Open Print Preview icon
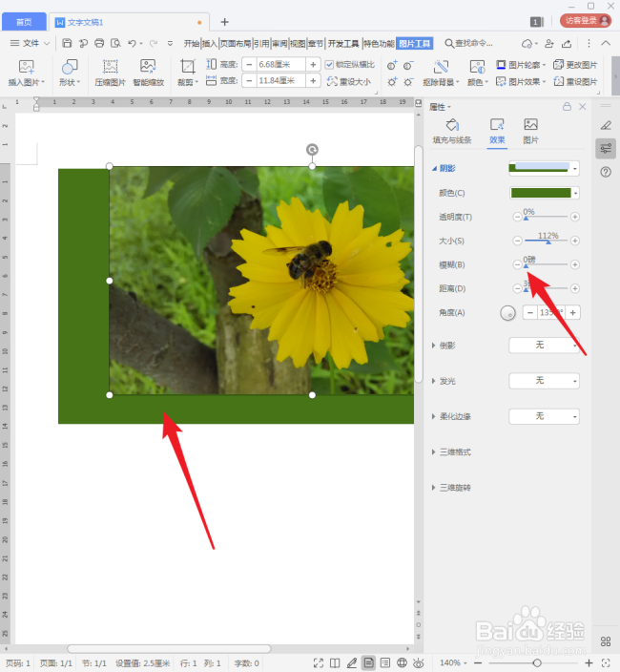The width and height of the screenshot is (620, 672). pyautogui.click(x=115, y=43)
